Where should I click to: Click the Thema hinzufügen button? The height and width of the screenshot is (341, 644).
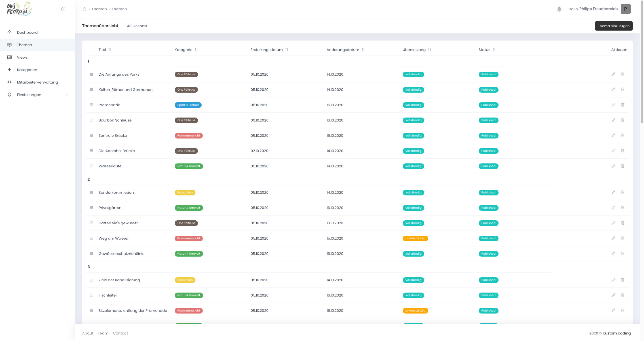614,26
